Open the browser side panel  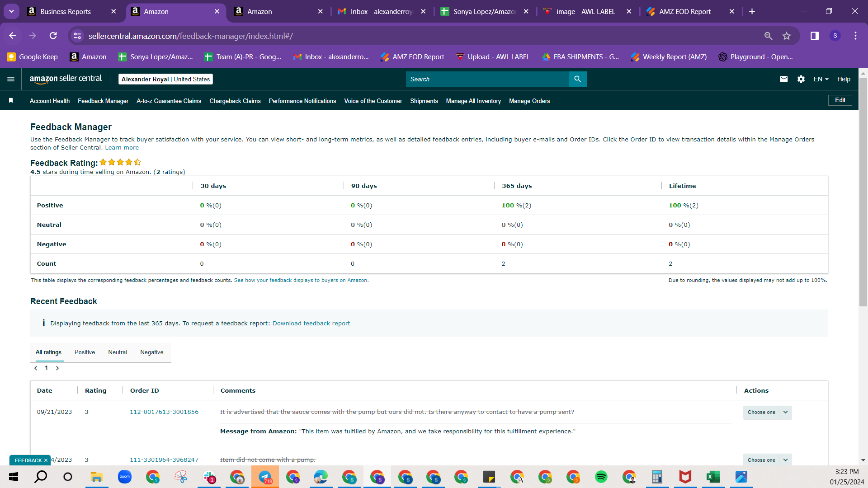(x=815, y=36)
